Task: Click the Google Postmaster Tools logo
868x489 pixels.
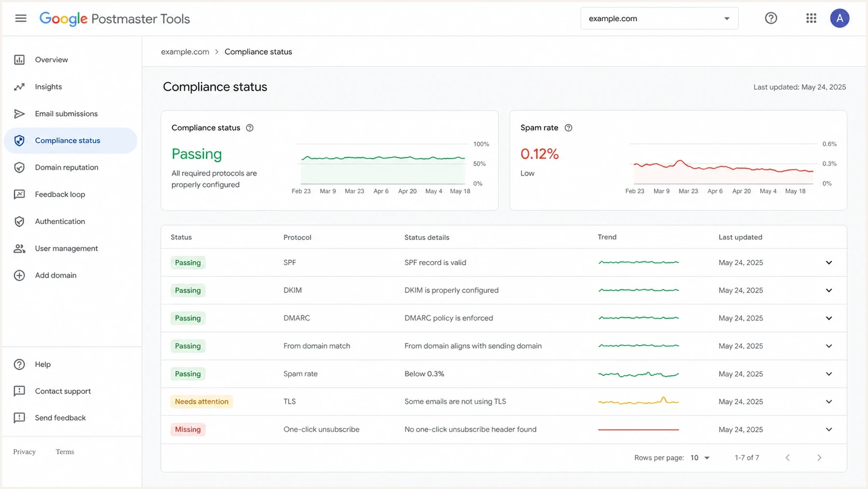Action: (114, 19)
